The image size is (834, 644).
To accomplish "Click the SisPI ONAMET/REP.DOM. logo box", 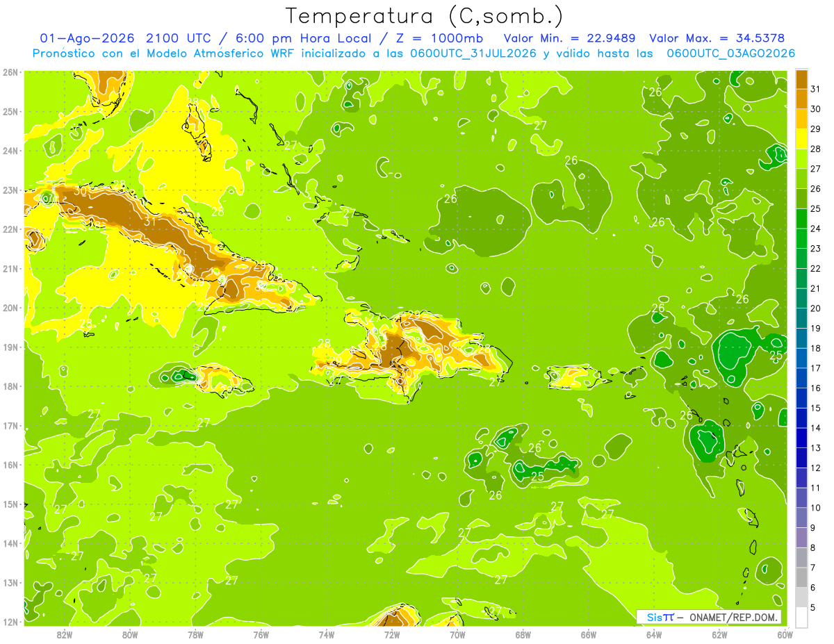I will 709,617.
